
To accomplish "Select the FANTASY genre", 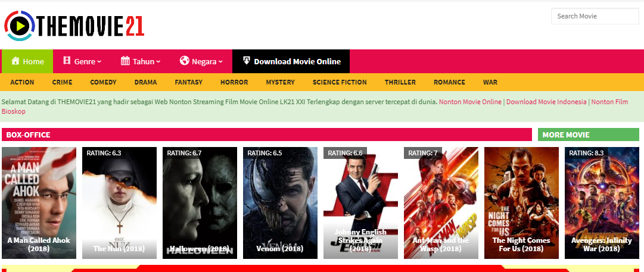I will [188, 82].
